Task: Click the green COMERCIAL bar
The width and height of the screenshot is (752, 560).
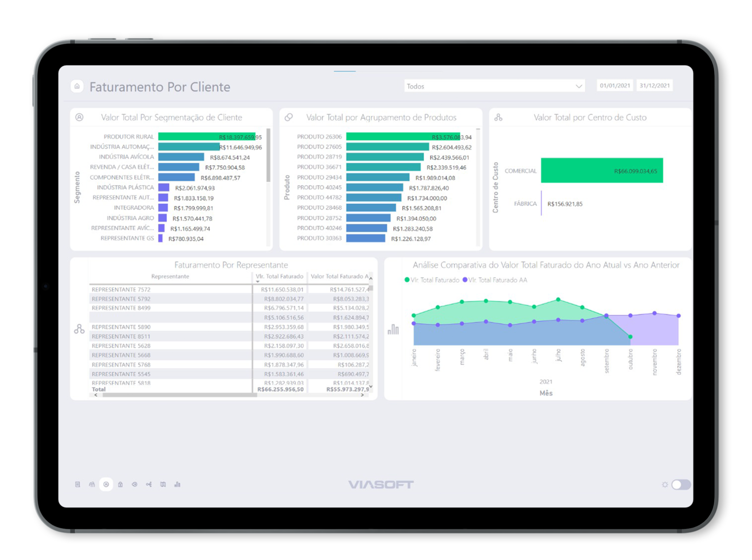Action: (602, 171)
